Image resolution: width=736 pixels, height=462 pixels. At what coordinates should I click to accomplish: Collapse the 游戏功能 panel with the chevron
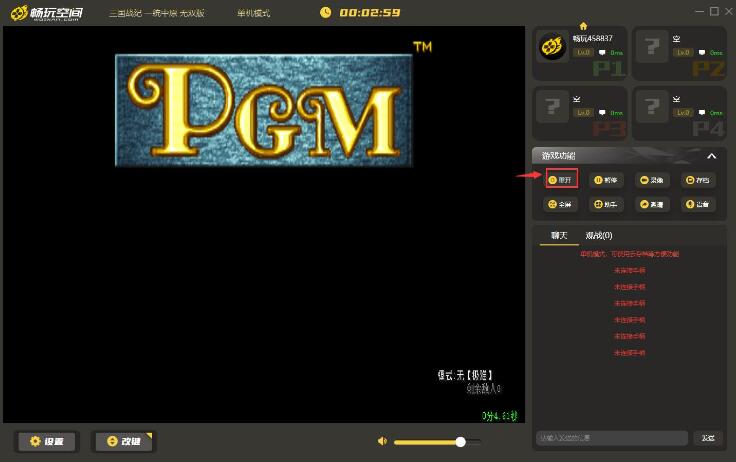[712, 156]
